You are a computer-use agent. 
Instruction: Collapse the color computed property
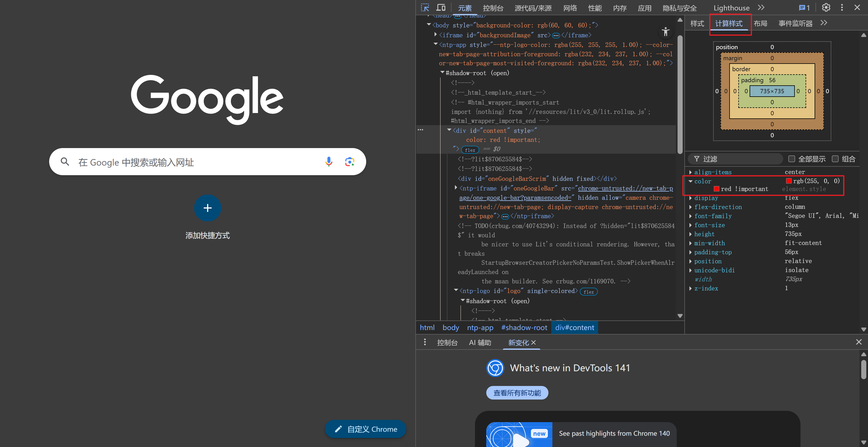[x=691, y=181]
